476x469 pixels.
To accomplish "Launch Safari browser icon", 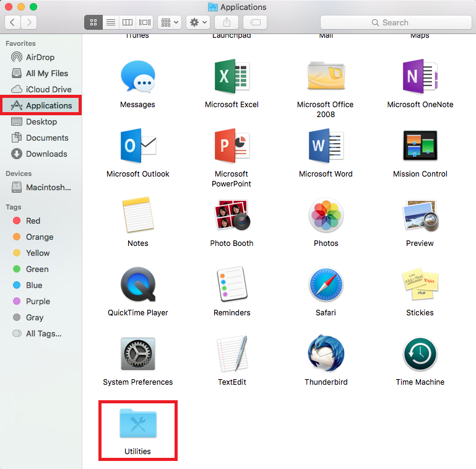I will coord(326,284).
